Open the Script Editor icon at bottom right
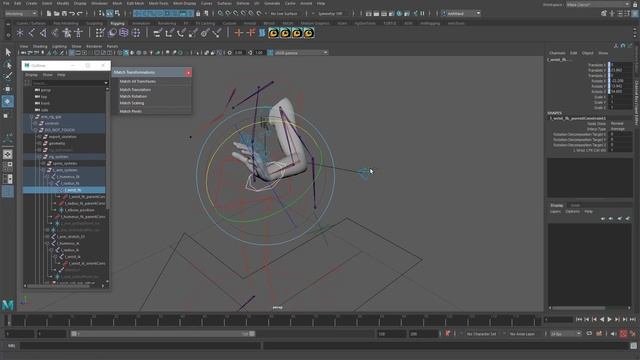The image size is (640, 360). point(634,346)
